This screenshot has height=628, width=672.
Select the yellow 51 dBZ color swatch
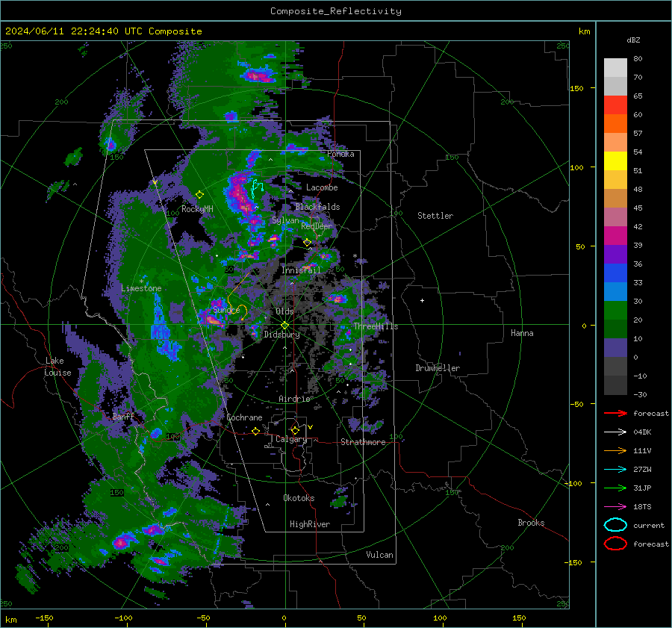(x=615, y=161)
